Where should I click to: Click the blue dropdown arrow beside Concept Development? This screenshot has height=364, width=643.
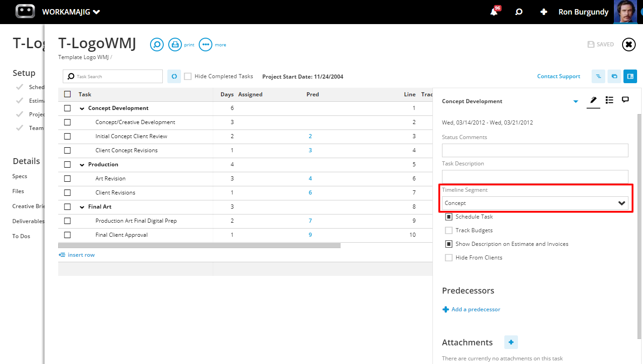(x=576, y=101)
